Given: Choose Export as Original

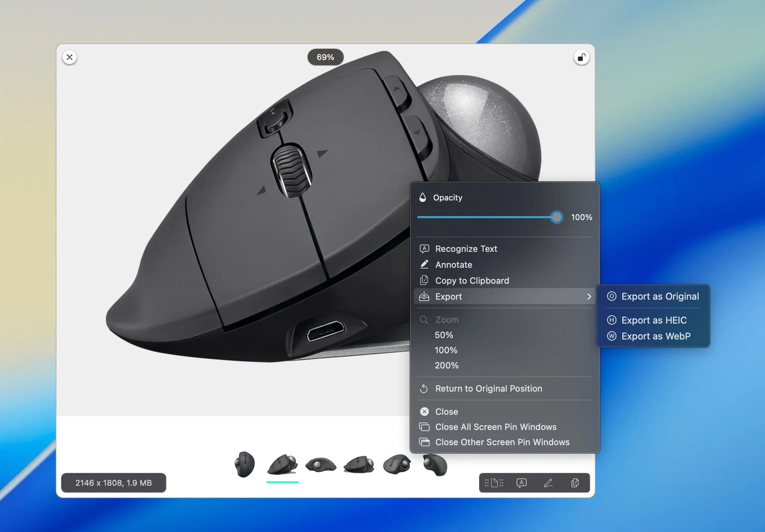Looking at the screenshot, I should coord(660,296).
